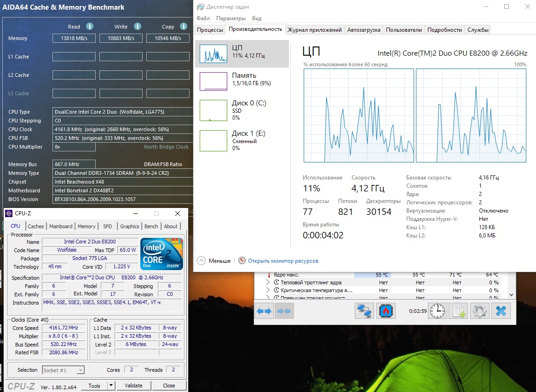Viewport: 536px width, 392px height.
Task: Open the Tools dropdown arrow in CPU-Z
Action: tap(111, 386)
